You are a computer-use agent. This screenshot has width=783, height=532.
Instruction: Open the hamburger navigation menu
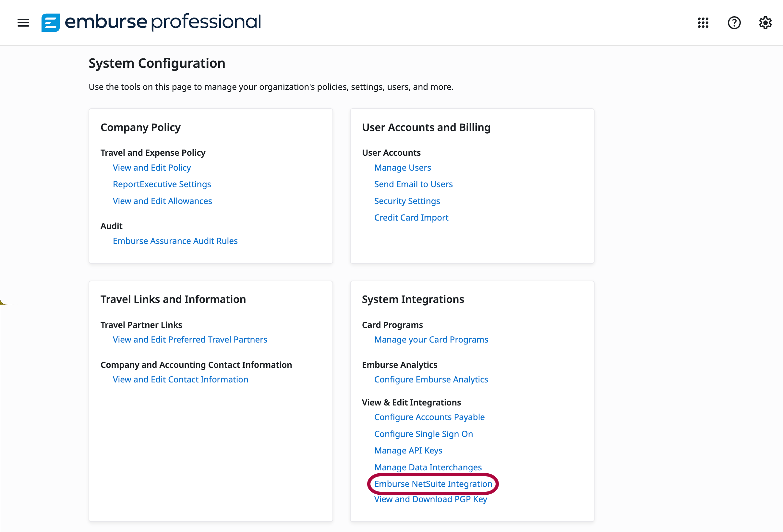pyautogui.click(x=23, y=23)
